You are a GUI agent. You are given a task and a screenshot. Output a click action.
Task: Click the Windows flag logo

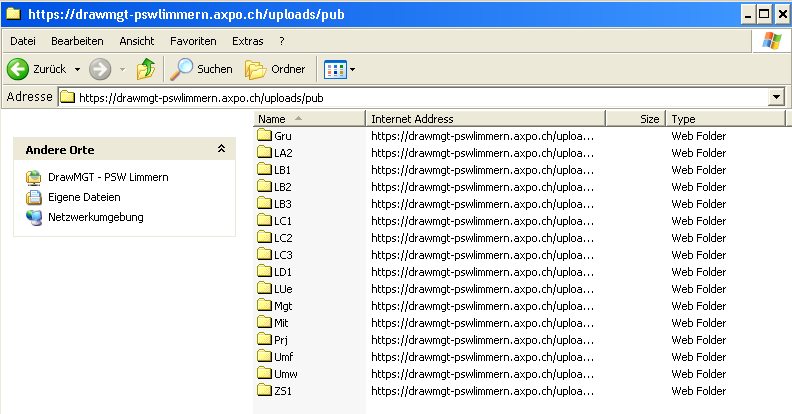771,41
